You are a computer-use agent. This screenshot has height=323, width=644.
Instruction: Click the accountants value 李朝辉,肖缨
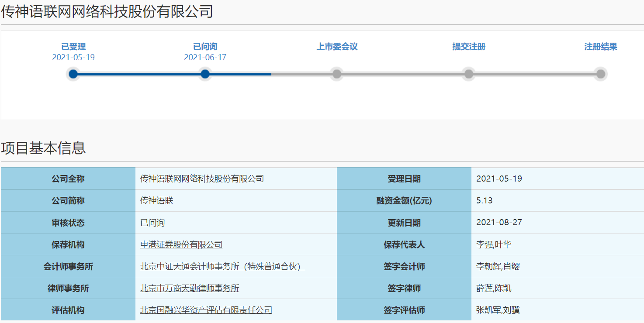pos(498,266)
